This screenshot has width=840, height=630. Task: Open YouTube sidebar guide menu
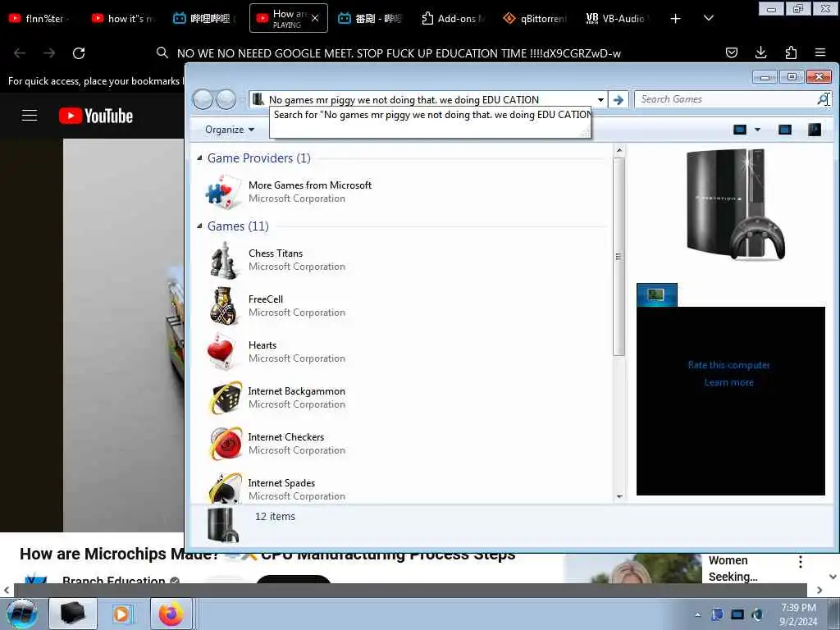point(30,116)
